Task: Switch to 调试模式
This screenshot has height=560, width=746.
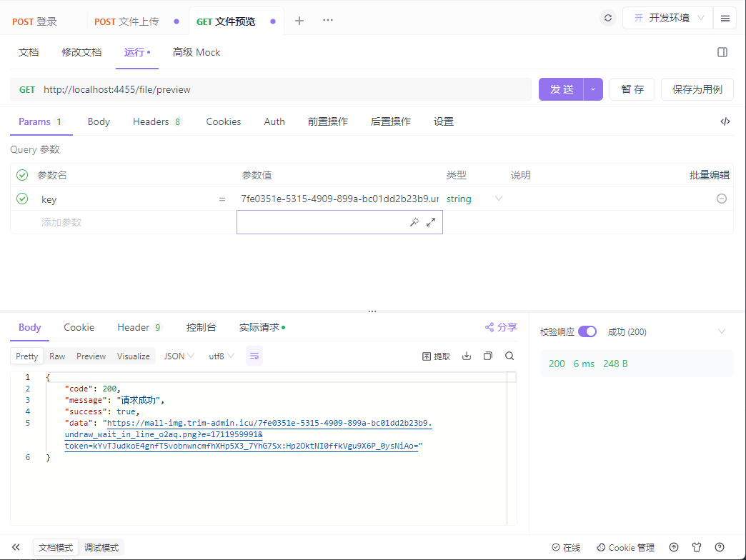Action: tap(101, 548)
